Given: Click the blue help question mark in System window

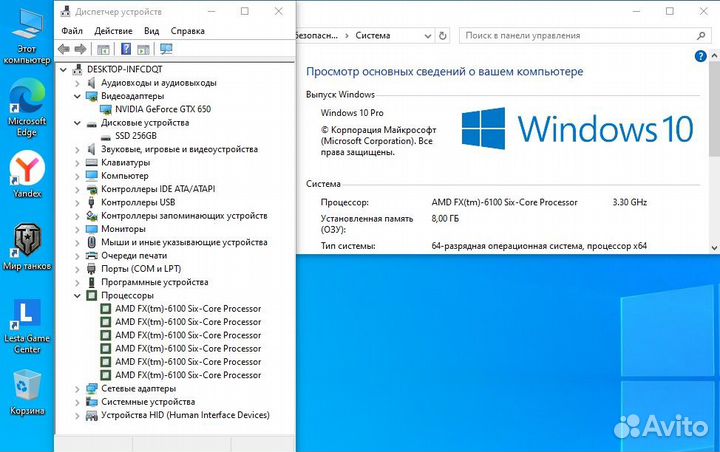Looking at the screenshot, I should [x=700, y=56].
